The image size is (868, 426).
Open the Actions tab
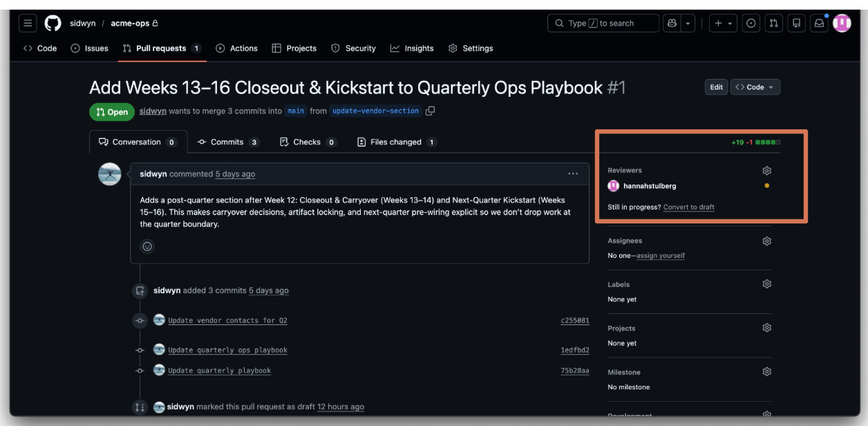(x=237, y=48)
